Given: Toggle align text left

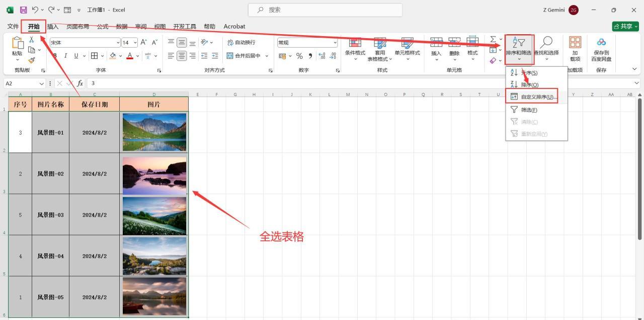Looking at the screenshot, I should [x=171, y=56].
